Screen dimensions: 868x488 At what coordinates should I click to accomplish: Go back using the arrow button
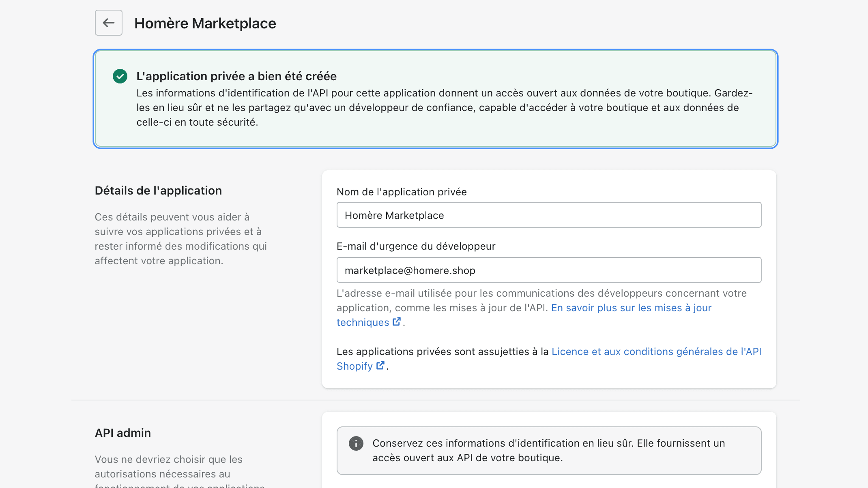[109, 23]
